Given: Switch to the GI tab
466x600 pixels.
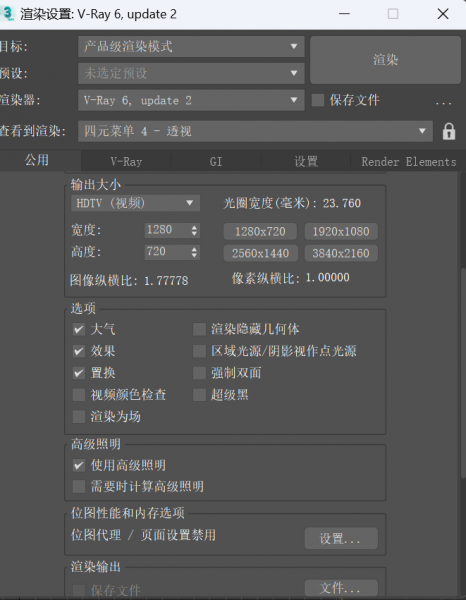Looking at the screenshot, I should (216, 161).
